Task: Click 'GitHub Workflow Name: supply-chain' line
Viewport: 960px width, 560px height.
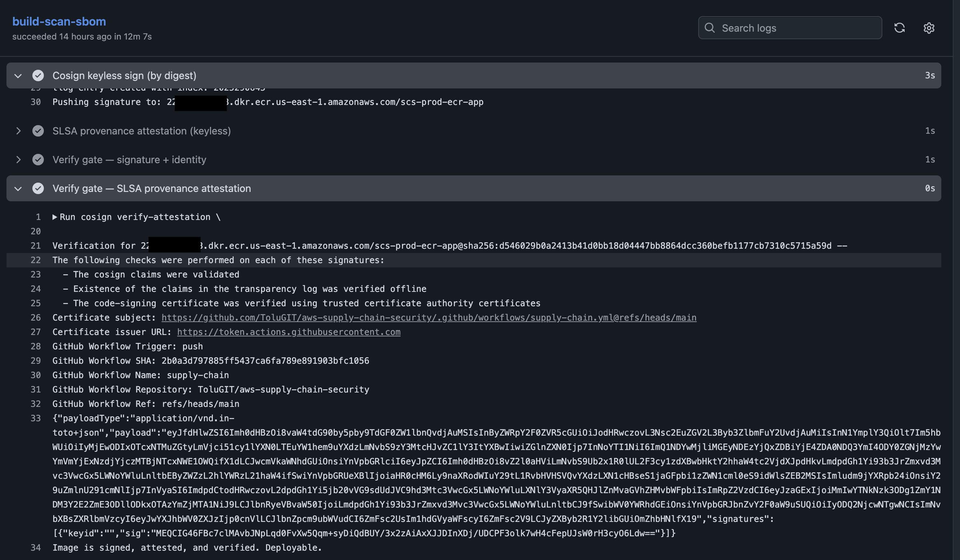Action: coord(141,375)
